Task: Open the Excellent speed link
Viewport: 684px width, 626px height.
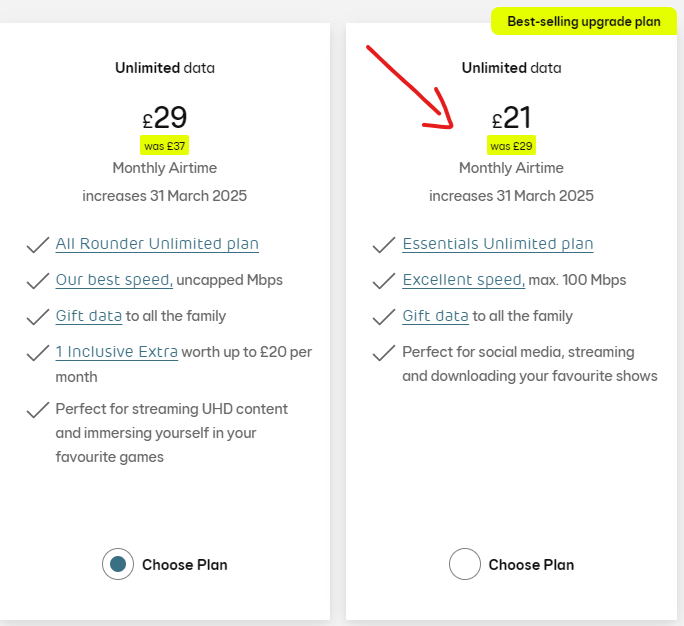Action: click(464, 280)
